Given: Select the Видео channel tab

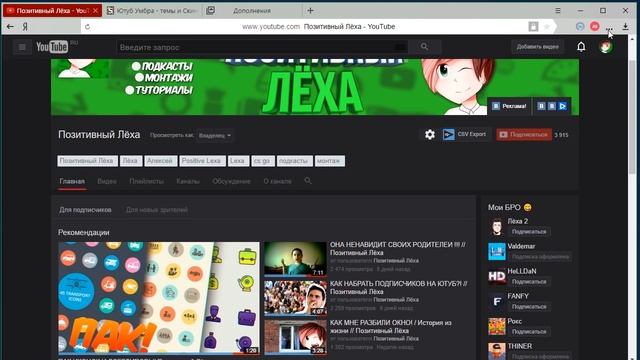Looking at the screenshot, I should click(x=107, y=181).
